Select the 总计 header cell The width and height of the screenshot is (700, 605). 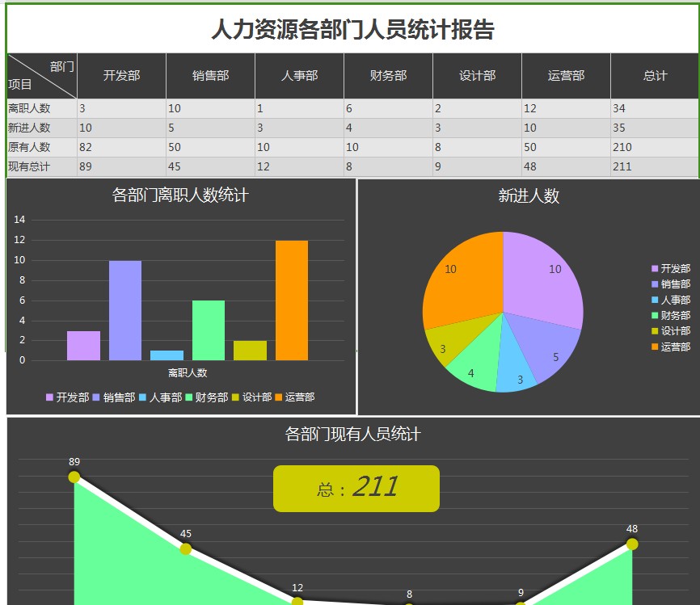tap(655, 76)
